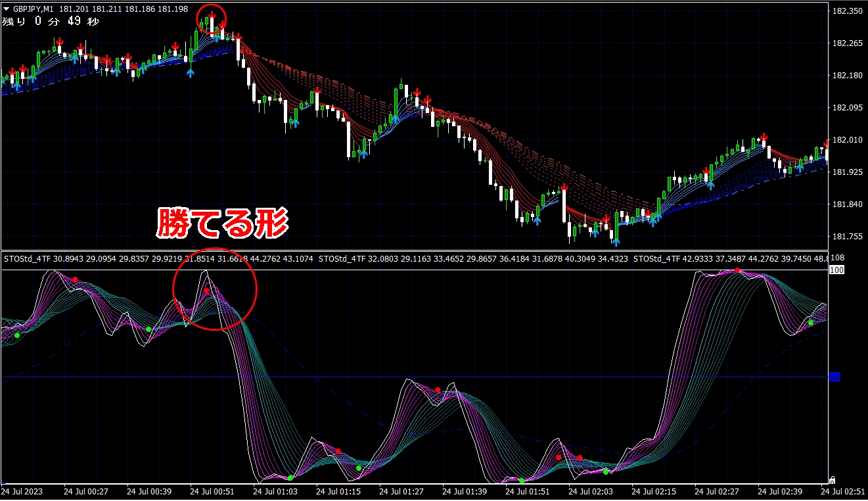Click the red-circled sell arrow at the price peak
The image size is (868, 501).
coord(212,15)
